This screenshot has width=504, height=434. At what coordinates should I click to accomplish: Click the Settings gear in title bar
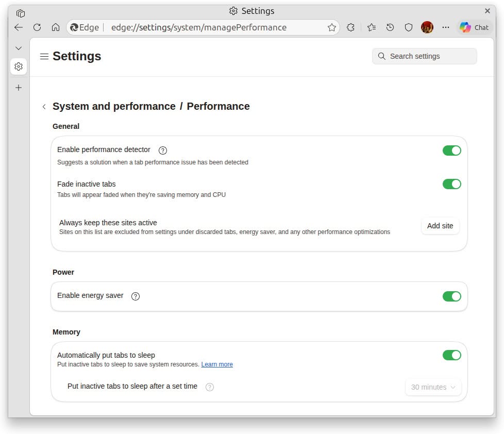tap(233, 11)
